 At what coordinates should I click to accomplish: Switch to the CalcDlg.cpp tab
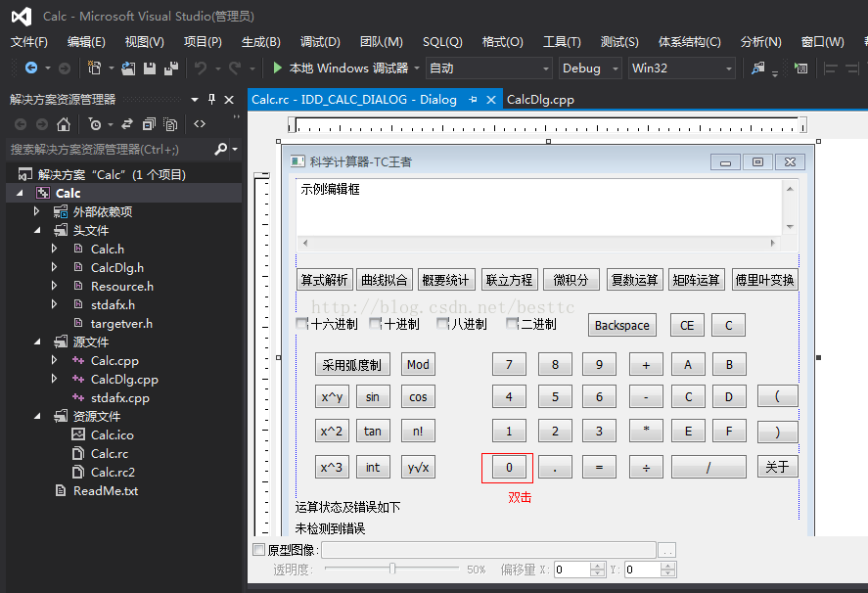(x=540, y=100)
